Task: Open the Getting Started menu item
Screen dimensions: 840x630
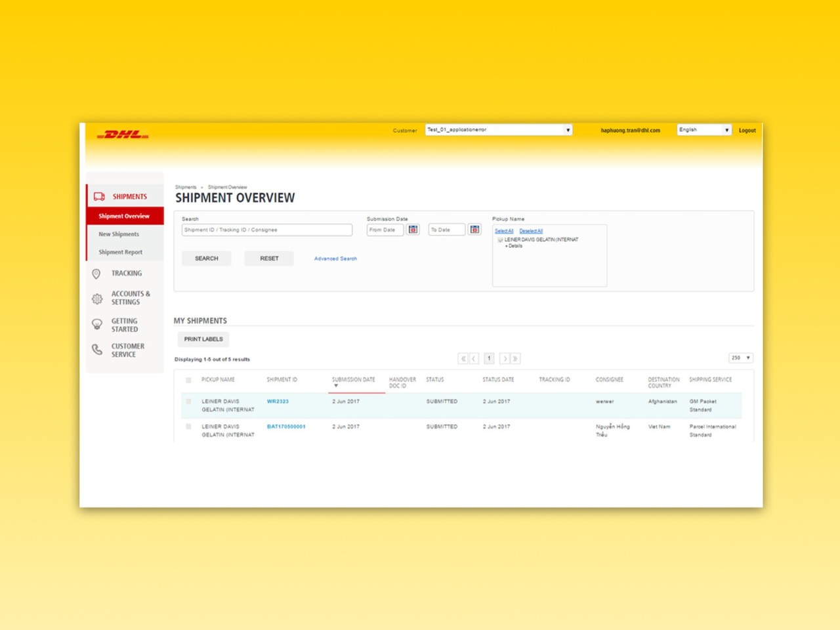Action: 125,325
